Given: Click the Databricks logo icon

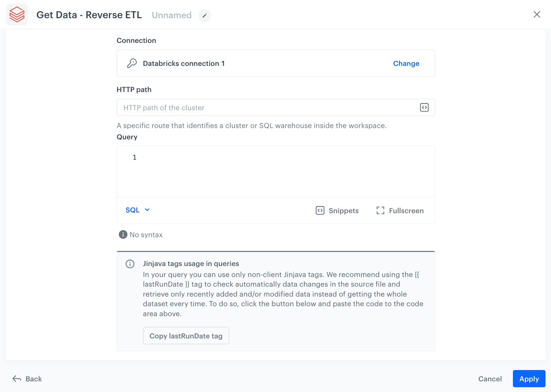Looking at the screenshot, I should point(17,14).
